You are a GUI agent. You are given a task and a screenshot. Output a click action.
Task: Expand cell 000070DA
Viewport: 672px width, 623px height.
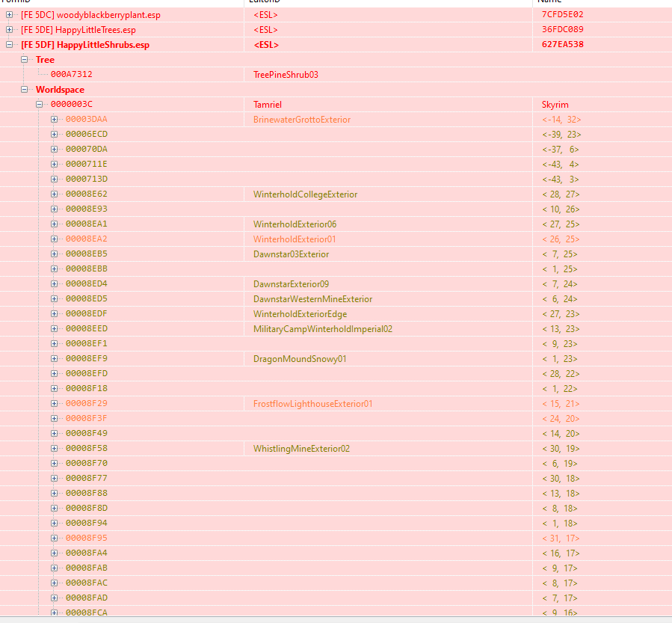point(54,150)
